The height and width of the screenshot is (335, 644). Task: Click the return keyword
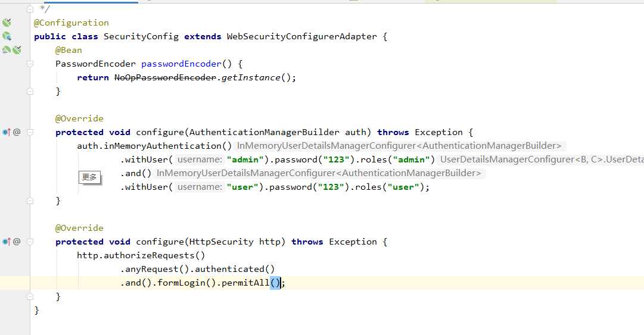click(x=93, y=77)
